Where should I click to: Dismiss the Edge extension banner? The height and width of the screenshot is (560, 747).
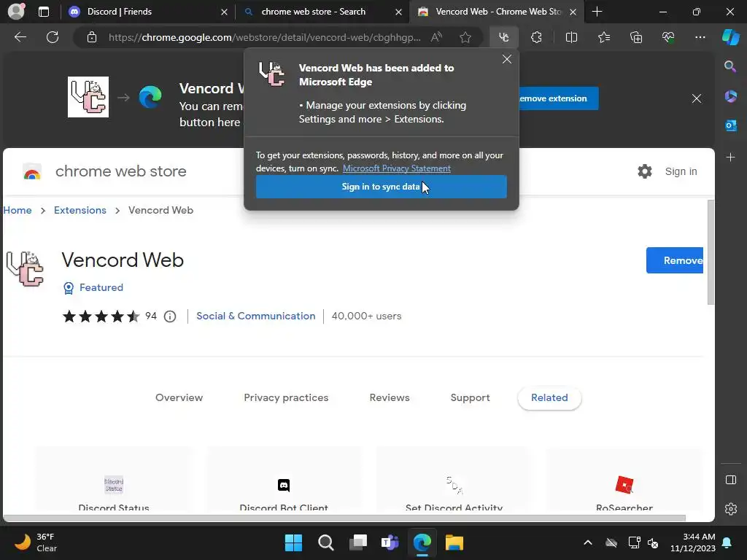click(x=697, y=98)
